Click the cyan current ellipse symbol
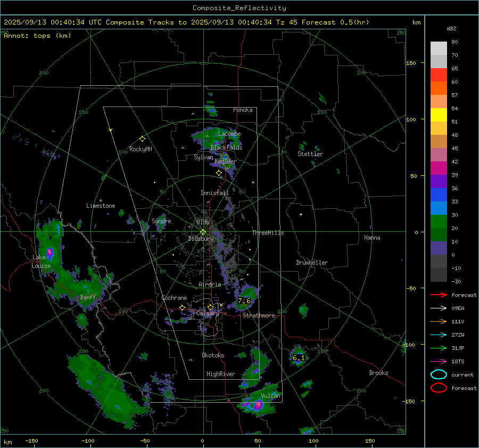 pyautogui.click(x=439, y=374)
